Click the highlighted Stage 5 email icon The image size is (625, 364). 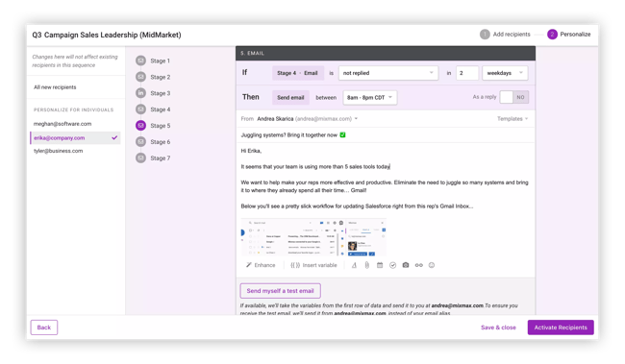pos(140,126)
